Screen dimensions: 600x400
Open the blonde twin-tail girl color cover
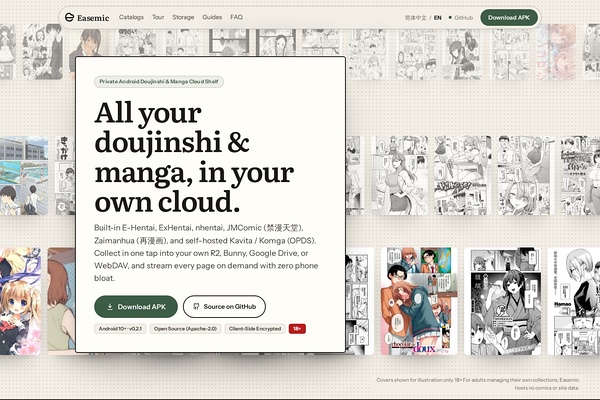tap(20, 301)
